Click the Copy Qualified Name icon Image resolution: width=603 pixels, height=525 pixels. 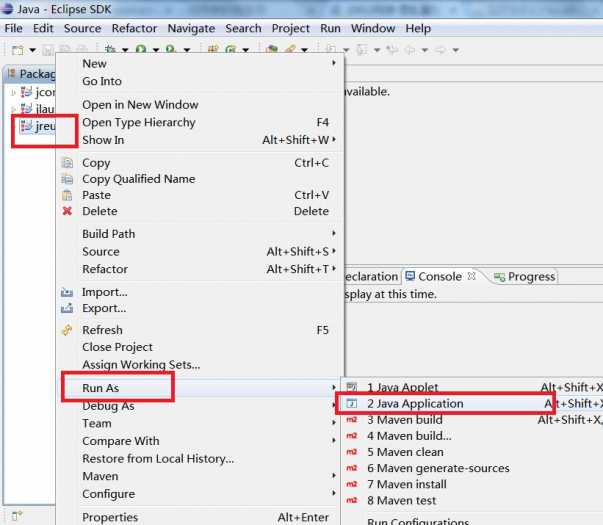pyautogui.click(x=67, y=179)
